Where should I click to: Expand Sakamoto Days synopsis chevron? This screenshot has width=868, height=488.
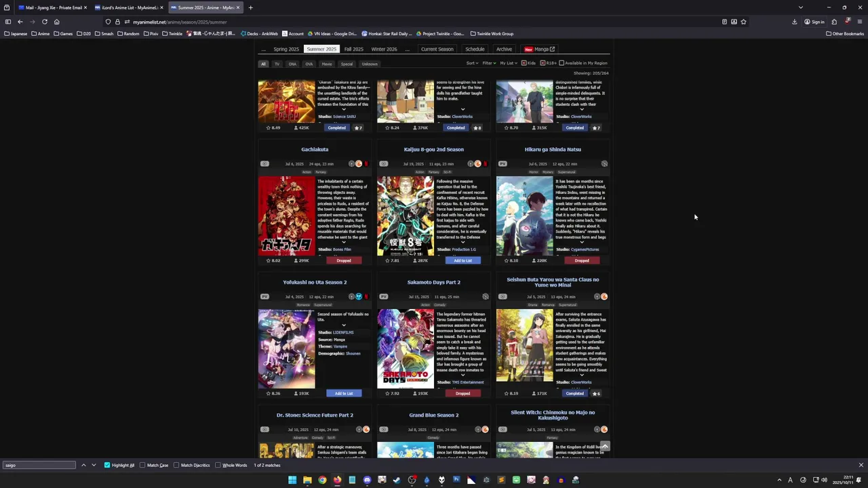coord(463,375)
